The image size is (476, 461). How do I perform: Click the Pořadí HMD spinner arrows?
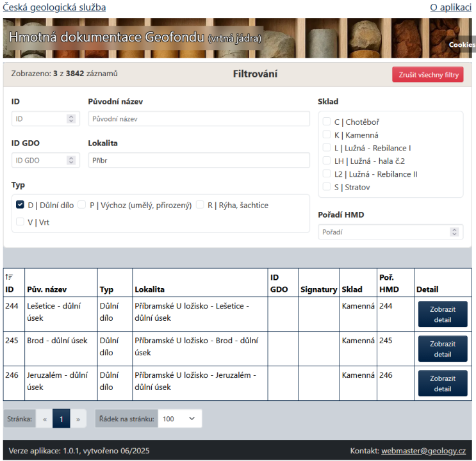[454, 232]
